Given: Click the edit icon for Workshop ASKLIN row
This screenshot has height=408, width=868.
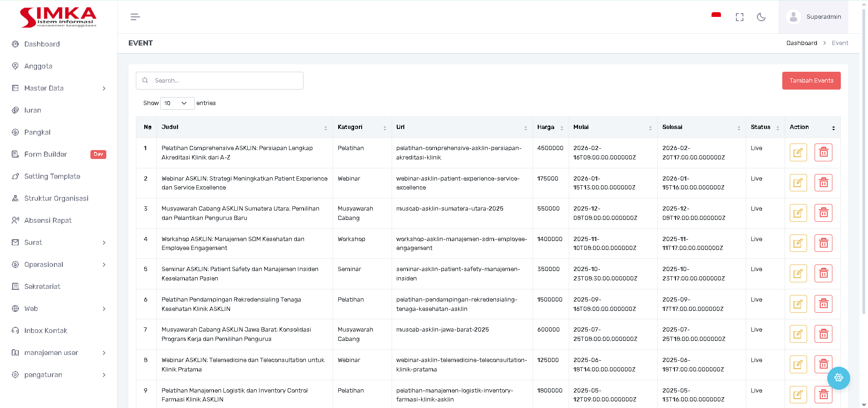Looking at the screenshot, I should 798,243.
